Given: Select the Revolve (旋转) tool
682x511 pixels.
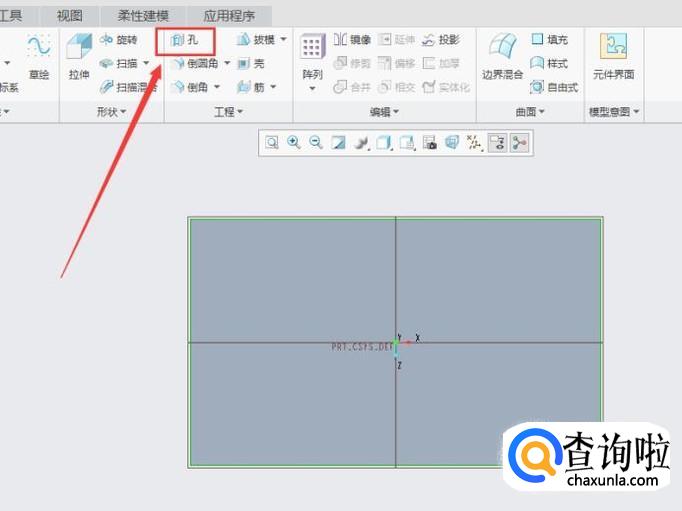Looking at the screenshot, I should [x=118, y=40].
